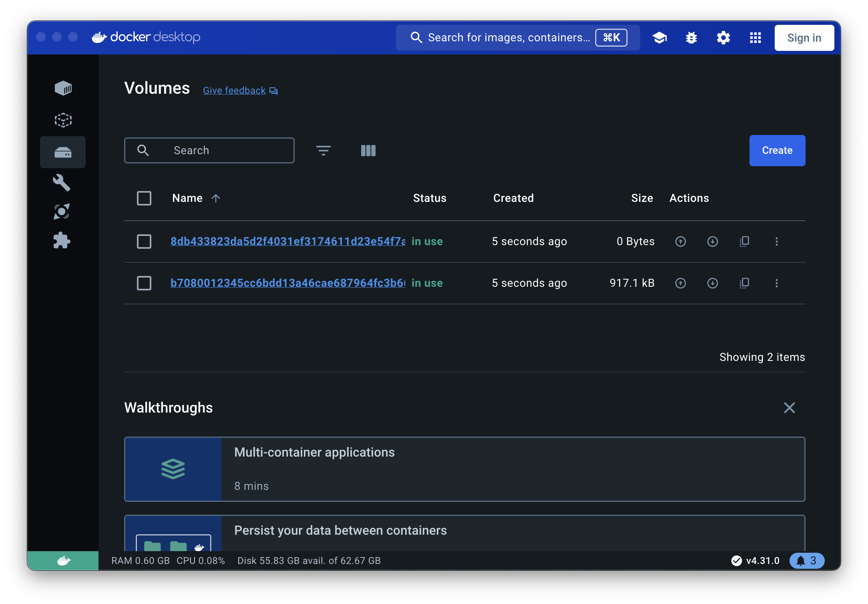The image size is (868, 604).
Task: Sort by the Name column header
Action: (x=187, y=198)
